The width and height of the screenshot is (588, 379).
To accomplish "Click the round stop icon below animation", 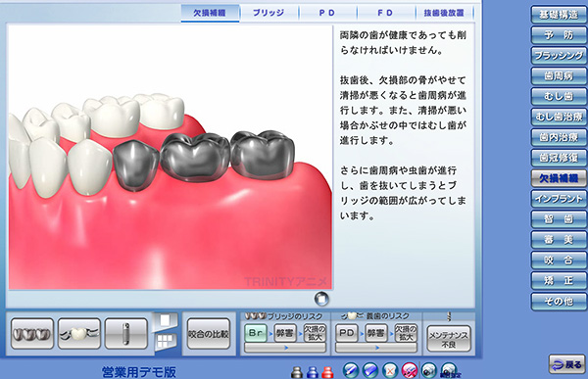I will pos(321,299).
